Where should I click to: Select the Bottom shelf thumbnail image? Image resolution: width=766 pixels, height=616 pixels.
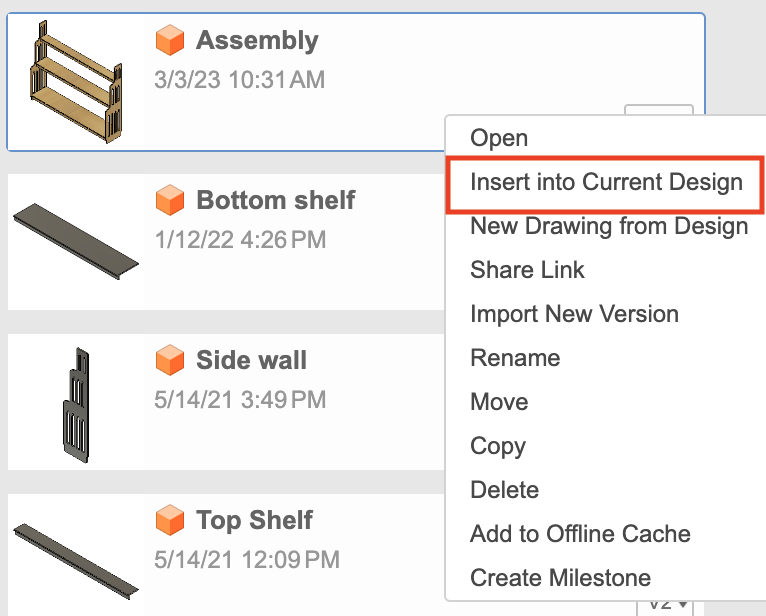pyautogui.click(x=76, y=241)
